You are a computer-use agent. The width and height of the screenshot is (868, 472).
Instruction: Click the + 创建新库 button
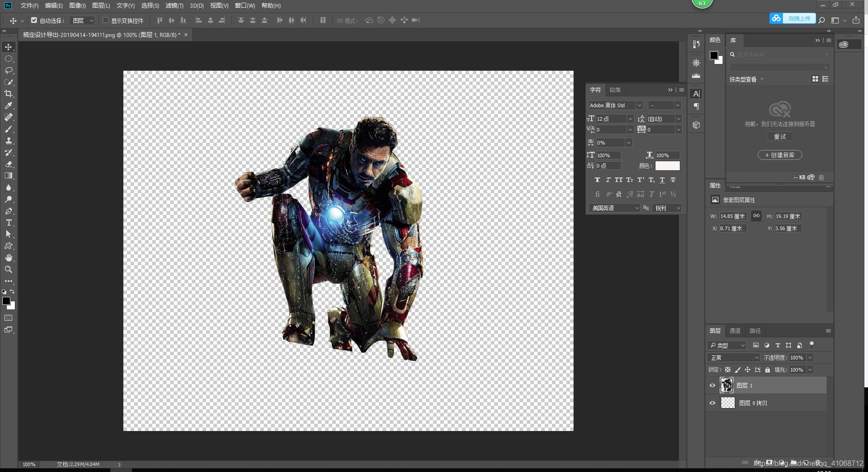pos(780,155)
